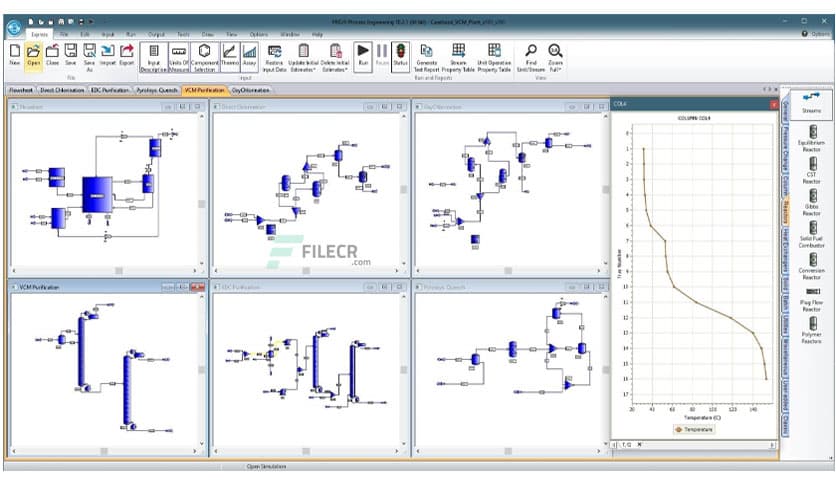Click Generate Text Report icon

pyautogui.click(x=427, y=51)
